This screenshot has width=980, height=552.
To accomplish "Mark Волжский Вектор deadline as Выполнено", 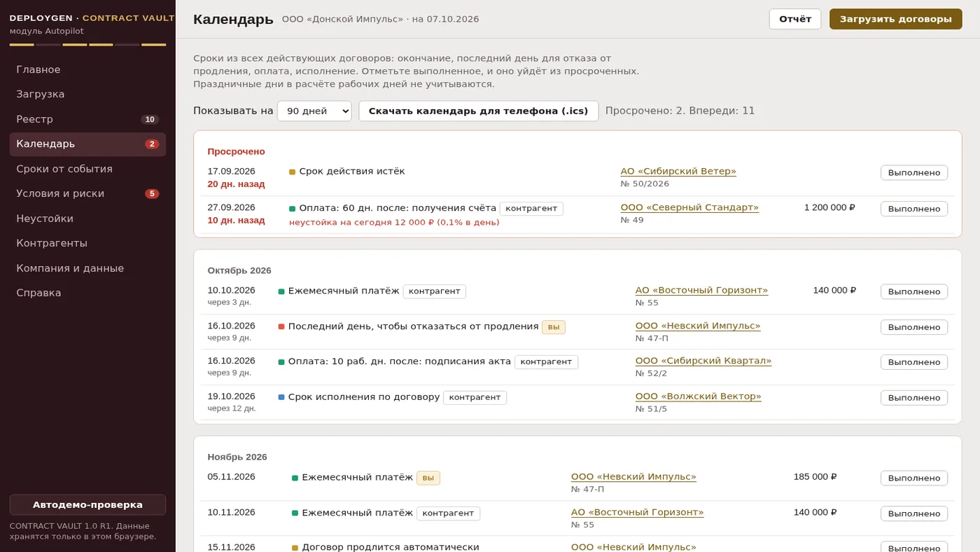I will [914, 398].
